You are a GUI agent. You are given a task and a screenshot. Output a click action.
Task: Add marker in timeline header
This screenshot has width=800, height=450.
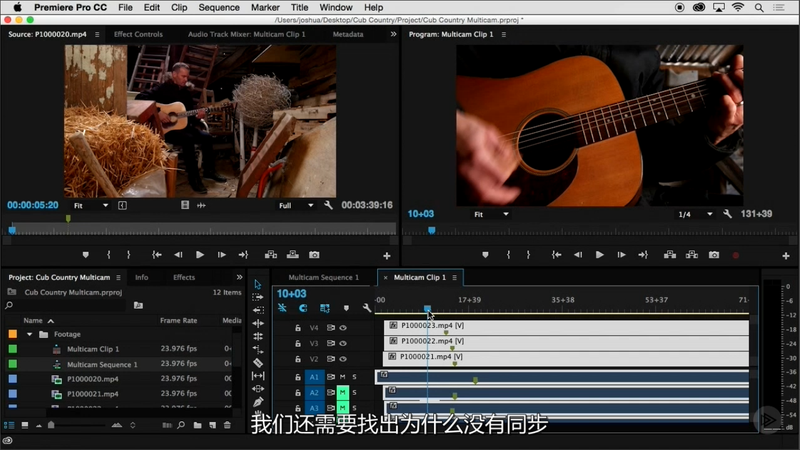pos(346,308)
